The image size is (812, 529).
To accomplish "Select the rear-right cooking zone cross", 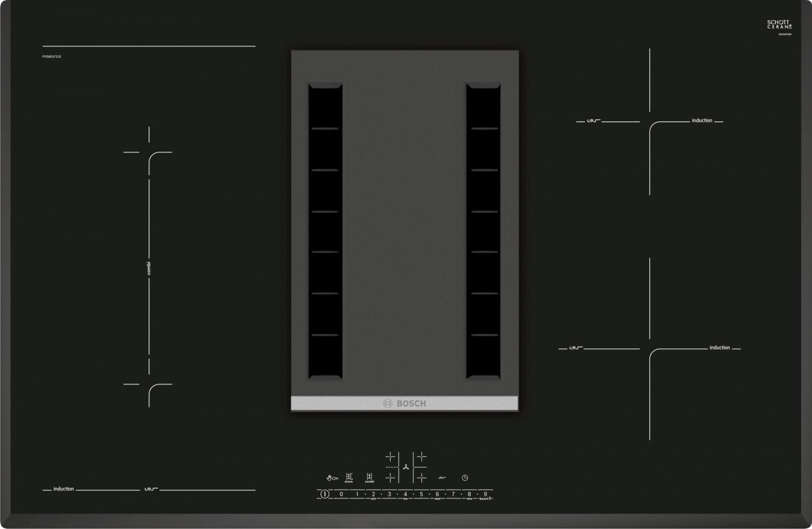I will (x=421, y=456).
